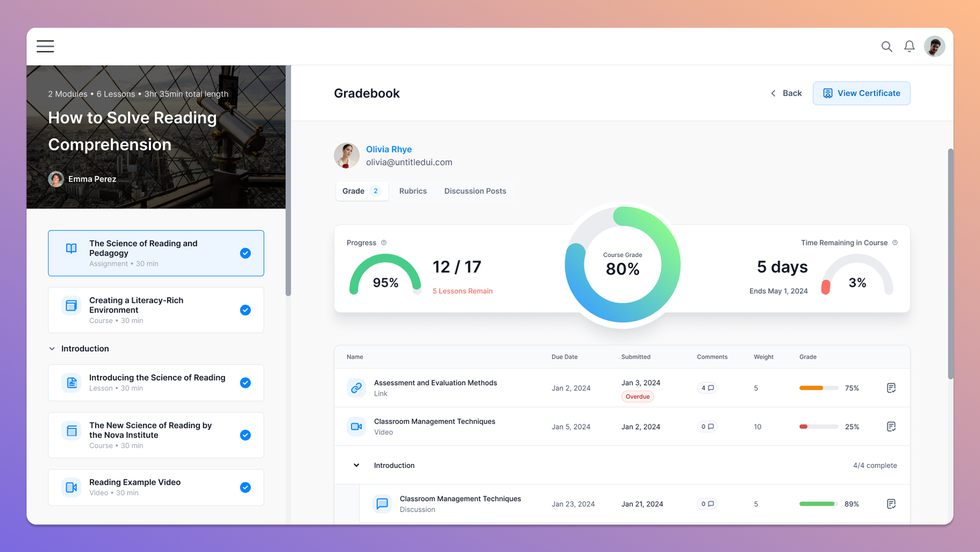Click the certificate icon in View Certificate
980x552 pixels.
[827, 93]
